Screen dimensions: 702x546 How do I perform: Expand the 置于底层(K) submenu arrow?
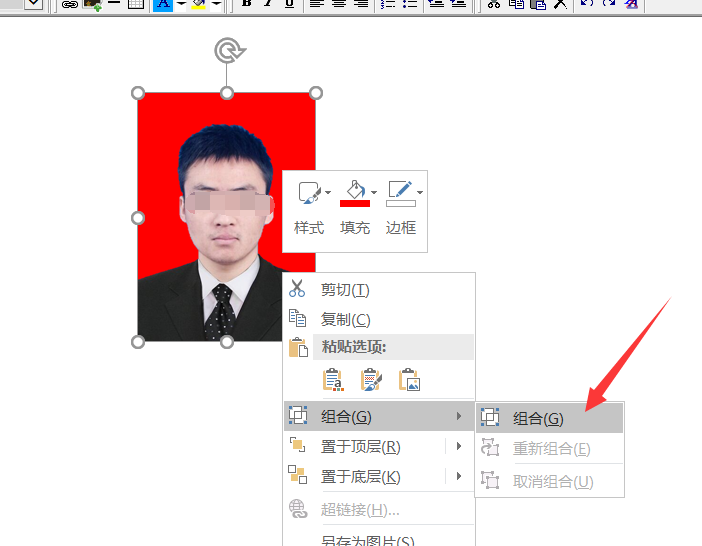[459, 476]
